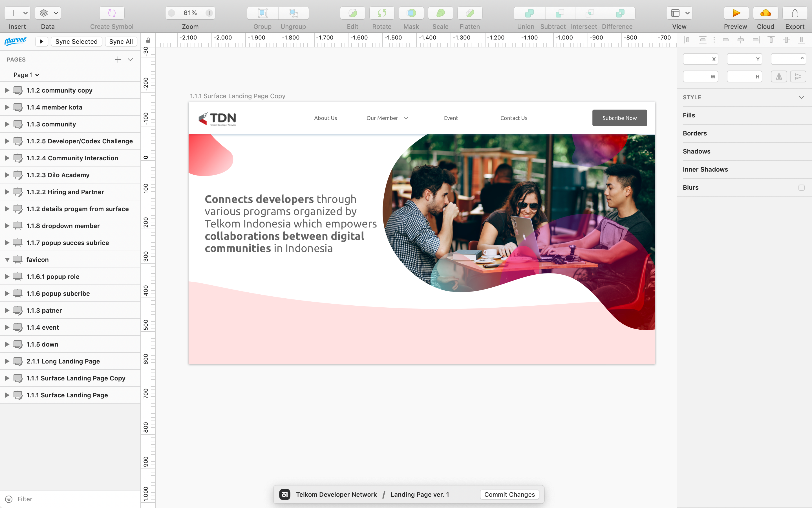Click the Sync All button
The image size is (812, 508).
coord(121,41)
